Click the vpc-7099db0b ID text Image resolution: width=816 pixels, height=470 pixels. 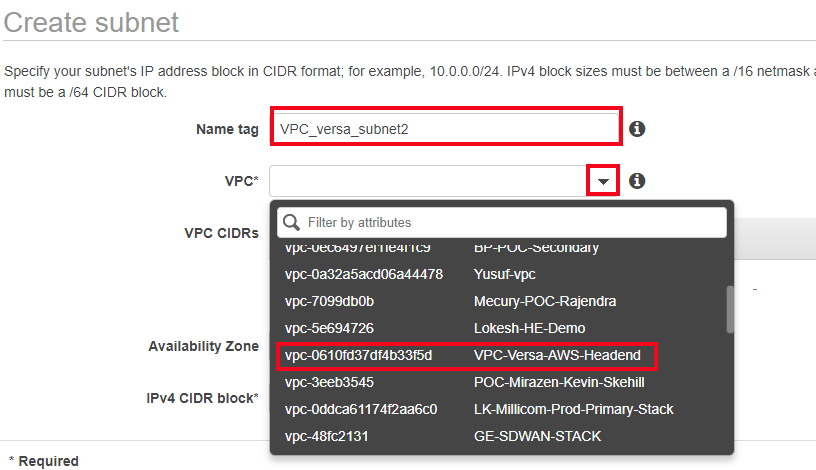tap(329, 301)
